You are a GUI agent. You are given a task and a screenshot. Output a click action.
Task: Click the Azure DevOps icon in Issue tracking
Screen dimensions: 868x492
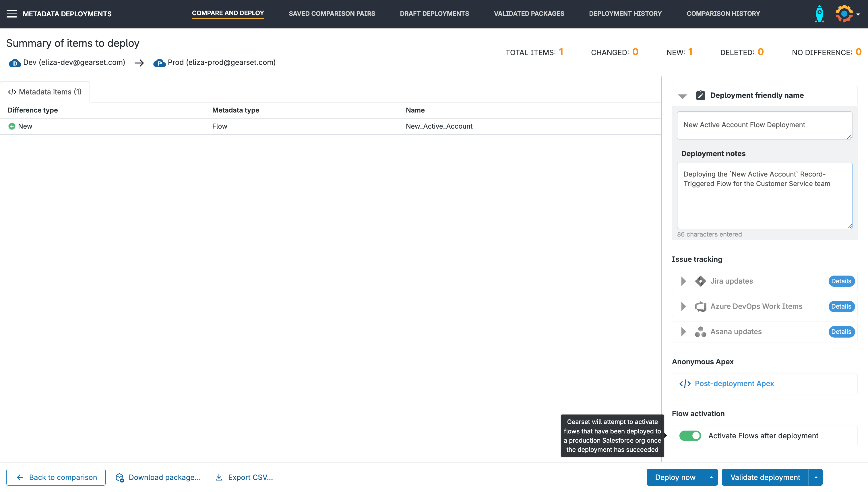click(x=700, y=307)
